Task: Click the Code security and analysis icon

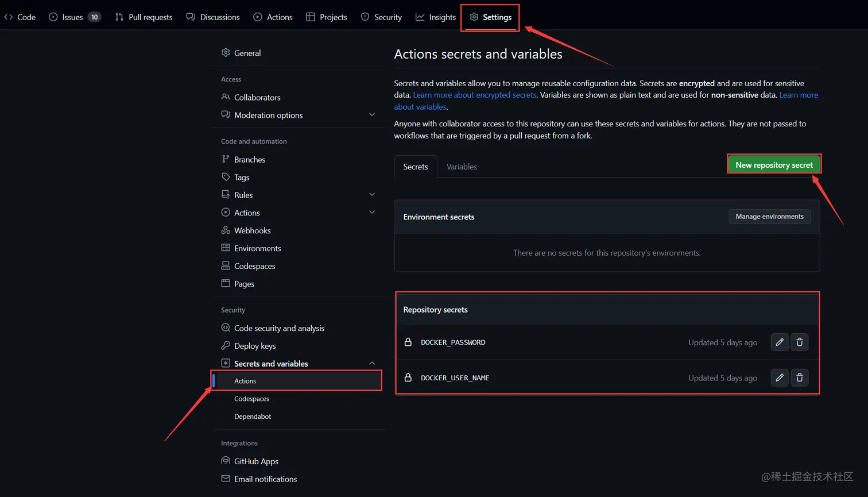Action: pyautogui.click(x=226, y=328)
